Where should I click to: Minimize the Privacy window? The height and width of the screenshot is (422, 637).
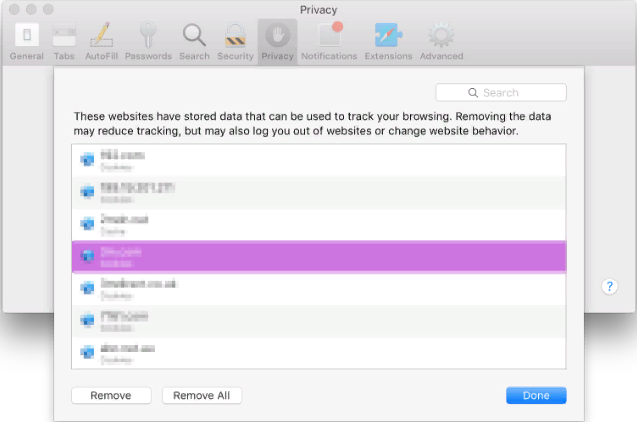coord(31,9)
